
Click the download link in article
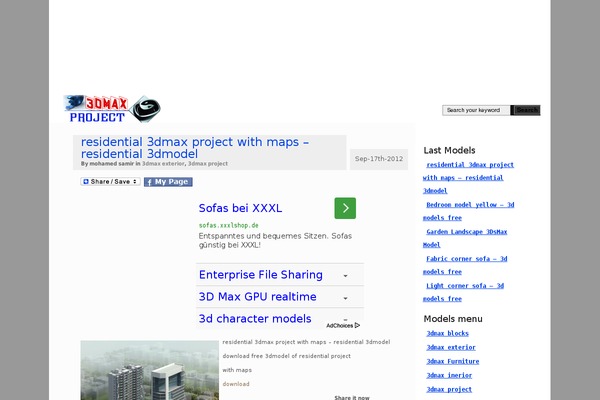pyautogui.click(x=236, y=384)
